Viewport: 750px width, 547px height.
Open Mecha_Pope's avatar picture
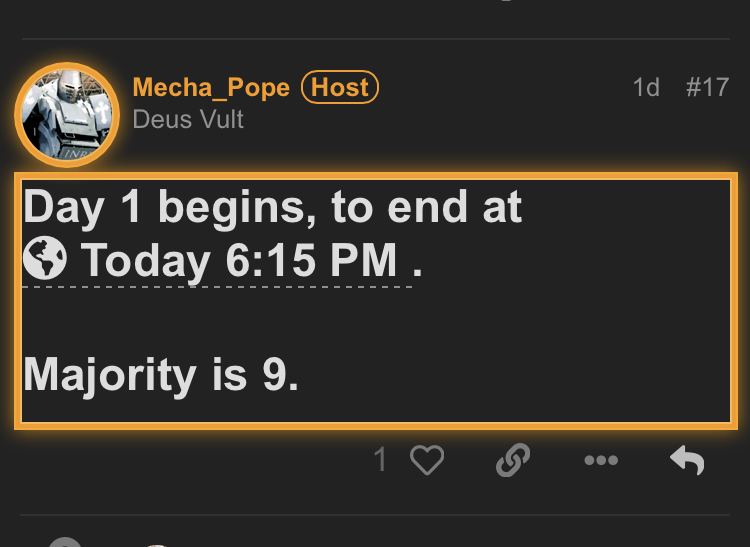tap(67, 115)
